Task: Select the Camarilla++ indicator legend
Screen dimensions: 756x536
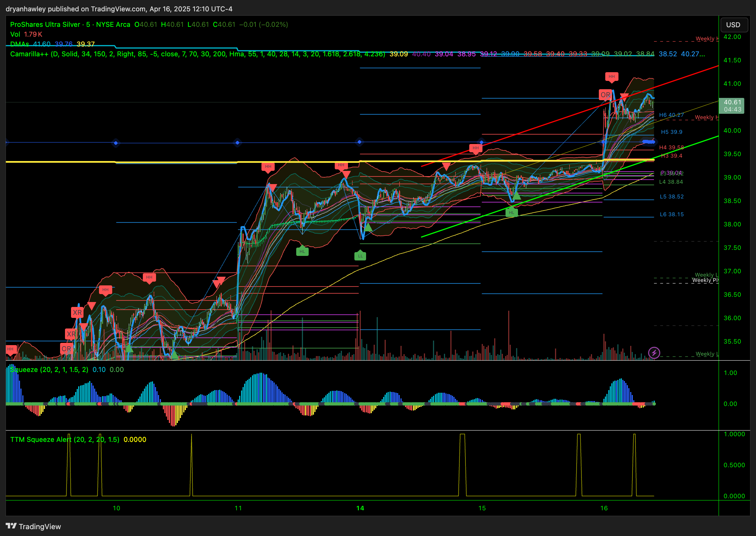Action: tap(198, 54)
